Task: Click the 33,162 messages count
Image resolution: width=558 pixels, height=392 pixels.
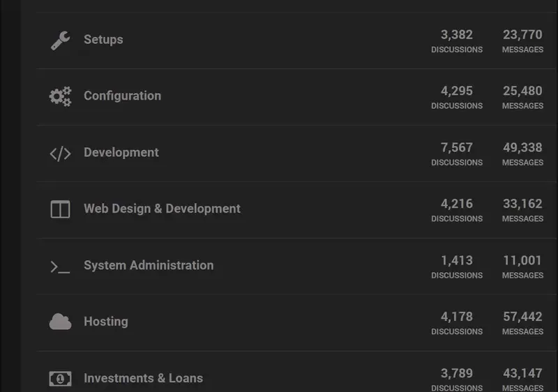Action: [x=522, y=204]
